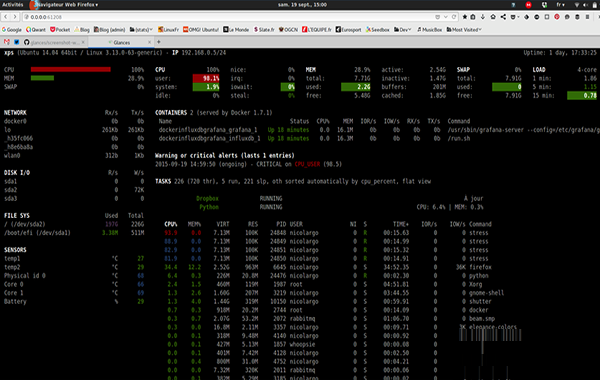Open the Le Monde bookmark link
600x380 pixels.
tap(236, 29)
